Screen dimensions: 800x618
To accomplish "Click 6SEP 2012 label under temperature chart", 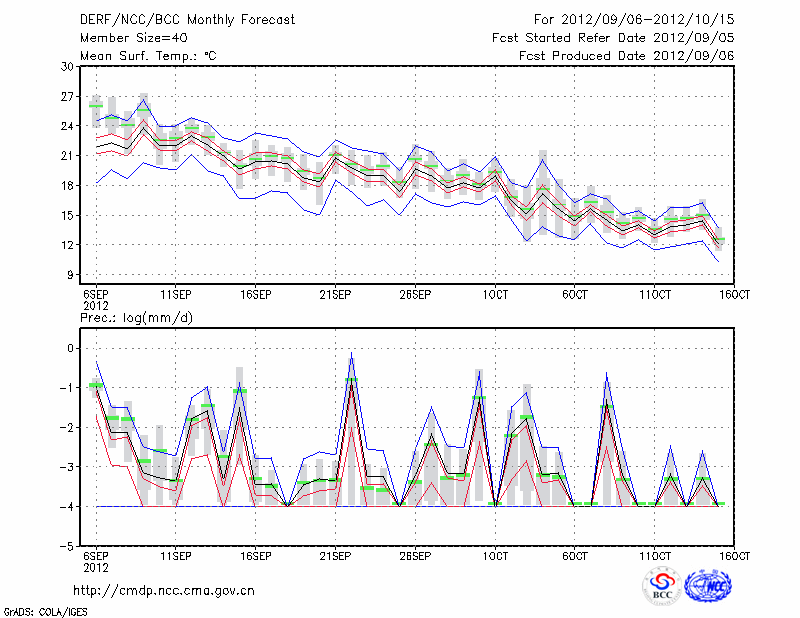I will (96, 298).
